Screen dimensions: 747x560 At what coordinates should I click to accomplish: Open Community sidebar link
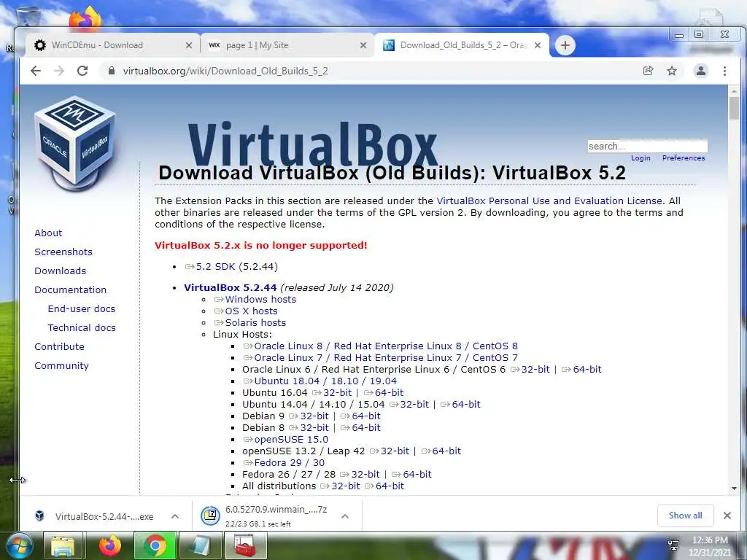pos(61,366)
